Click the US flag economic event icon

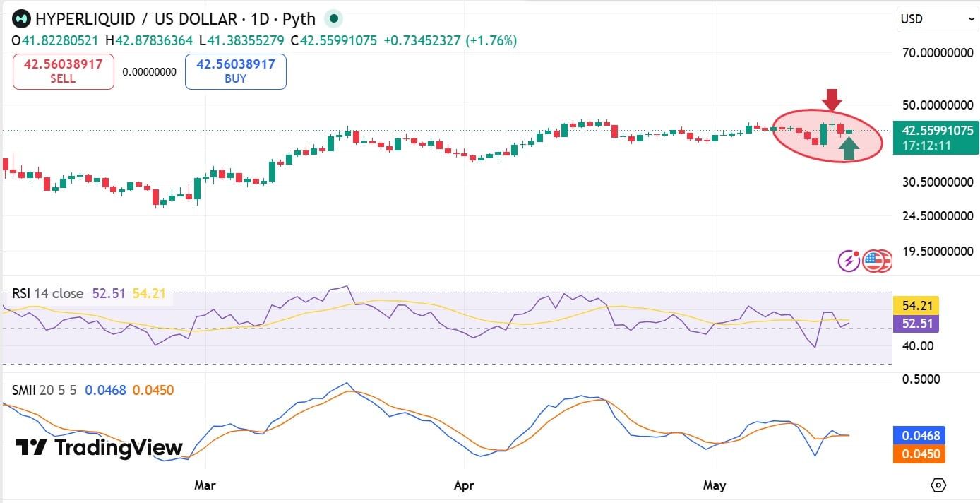pos(874,261)
